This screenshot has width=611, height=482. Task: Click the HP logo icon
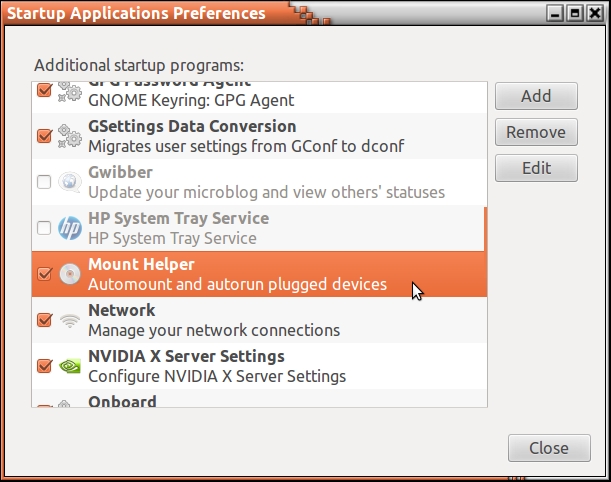[x=69, y=228]
